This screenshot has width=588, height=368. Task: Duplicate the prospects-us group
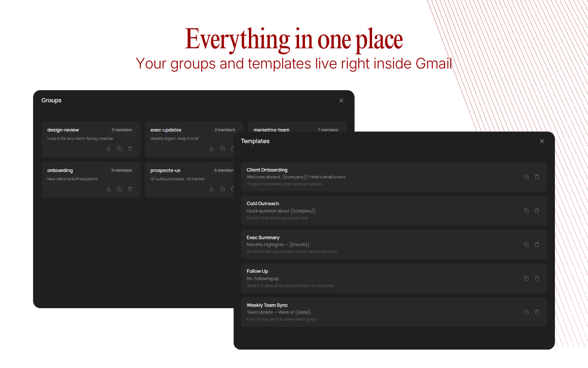point(222,189)
